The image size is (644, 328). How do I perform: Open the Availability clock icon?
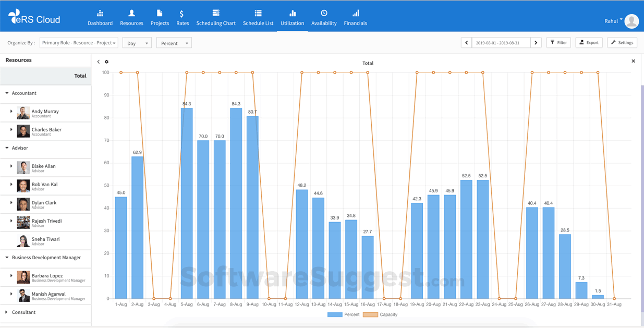click(324, 14)
